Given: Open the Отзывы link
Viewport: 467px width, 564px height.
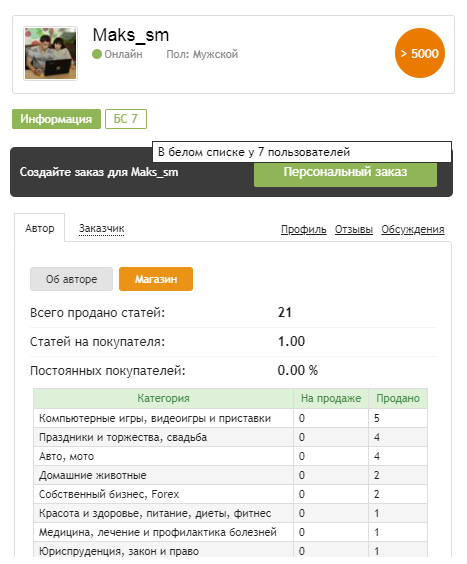Looking at the screenshot, I should 354,229.
